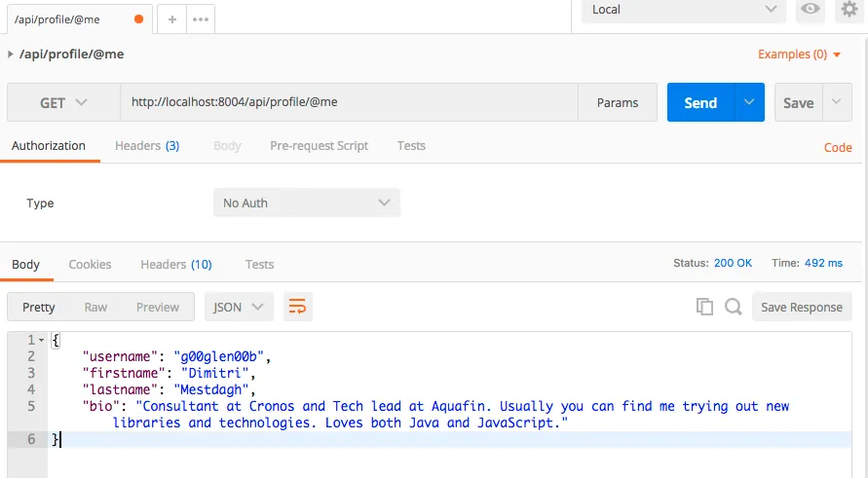Switch response view to Raw
The image size is (868, 478).
pyautogui.click(x=95, y=307)
